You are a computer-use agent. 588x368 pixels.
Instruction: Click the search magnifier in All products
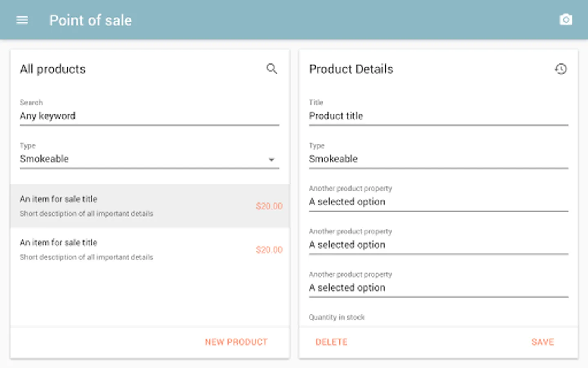tap(272, 69)
